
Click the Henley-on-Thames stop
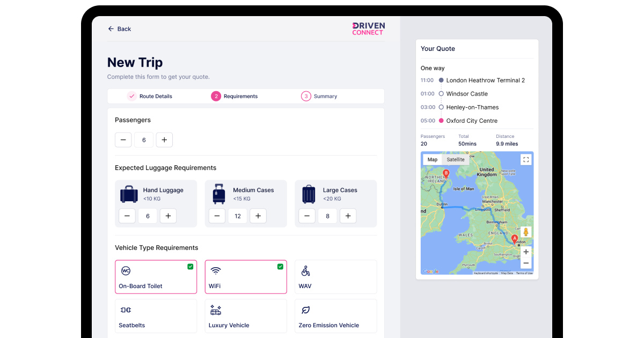472,107
